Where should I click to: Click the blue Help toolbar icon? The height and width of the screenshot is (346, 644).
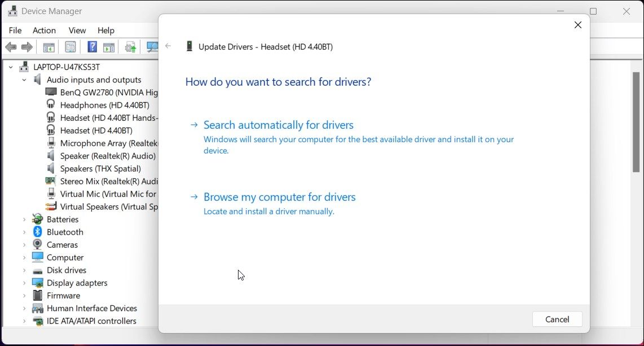92,47
